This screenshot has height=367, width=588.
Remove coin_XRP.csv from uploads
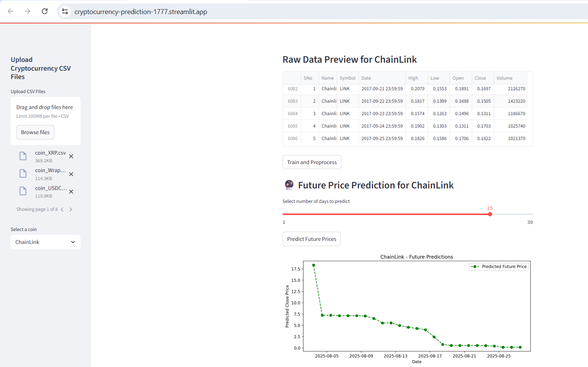click(71, 156)
